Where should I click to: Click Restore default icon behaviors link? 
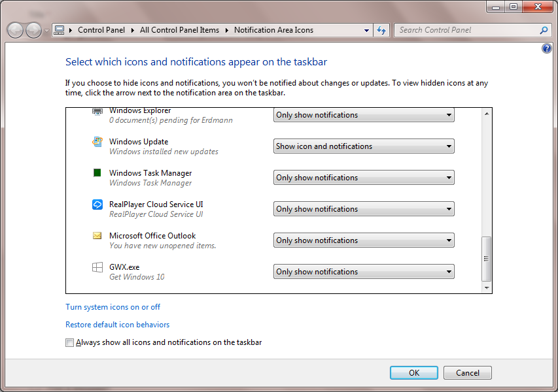[118, 325]
